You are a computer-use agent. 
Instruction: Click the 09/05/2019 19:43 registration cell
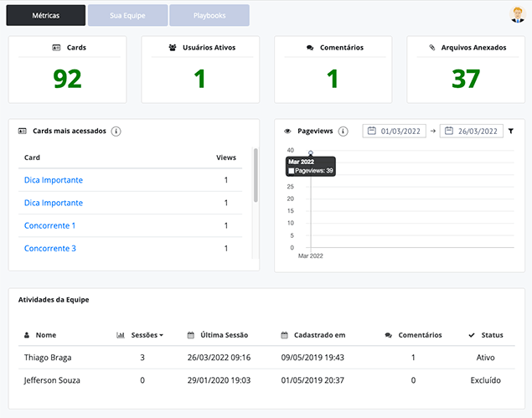(312, 357)
